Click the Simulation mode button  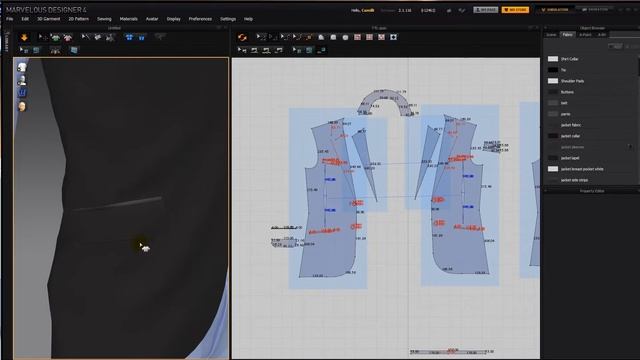555,9
